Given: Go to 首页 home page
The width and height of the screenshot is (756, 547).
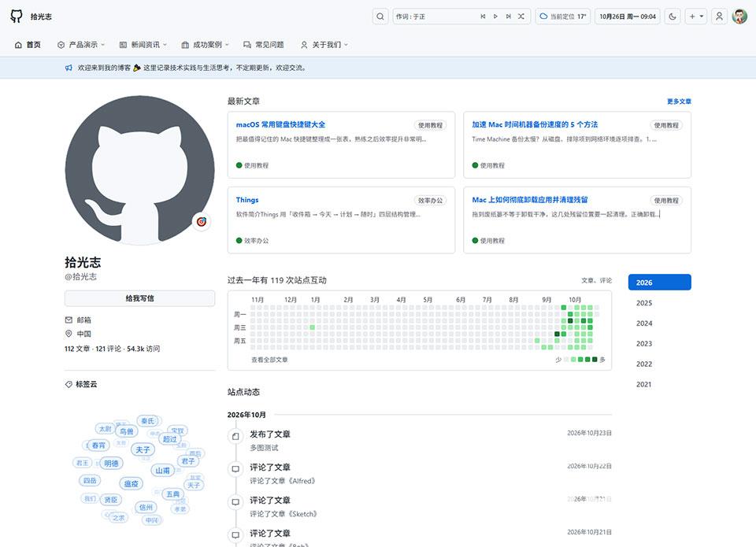Looking at the screenshot, I should click(x=28, y=45).
